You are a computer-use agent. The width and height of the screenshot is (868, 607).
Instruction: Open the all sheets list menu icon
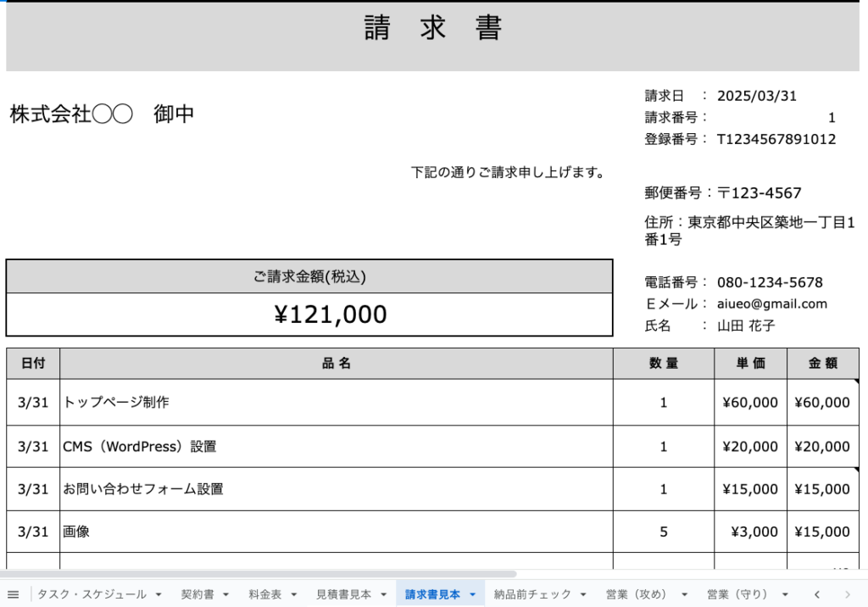pyautogui.click(x=13, y=594)
